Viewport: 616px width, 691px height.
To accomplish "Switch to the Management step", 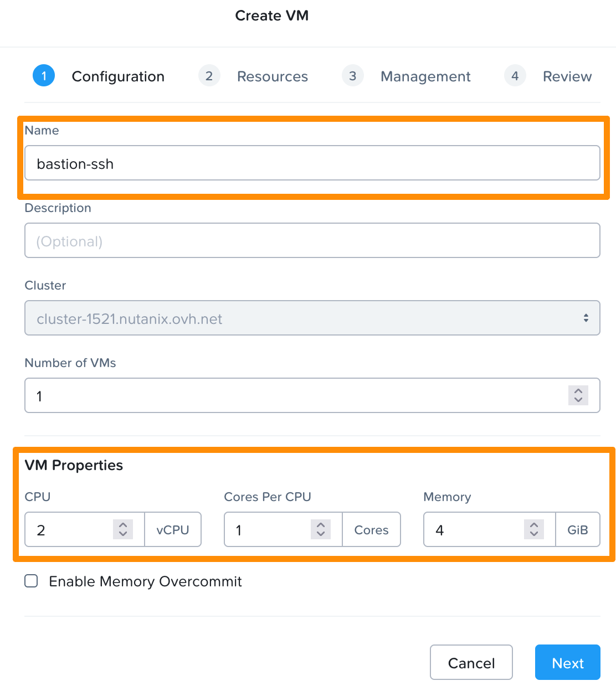I will 425,76.
